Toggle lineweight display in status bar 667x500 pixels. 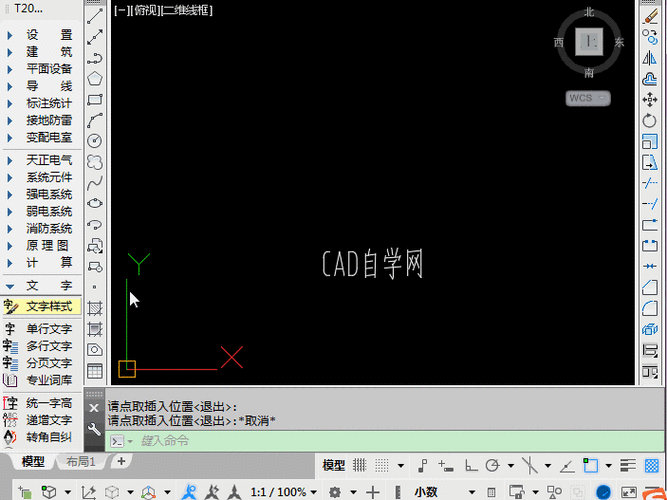click(x=628, y=465)
